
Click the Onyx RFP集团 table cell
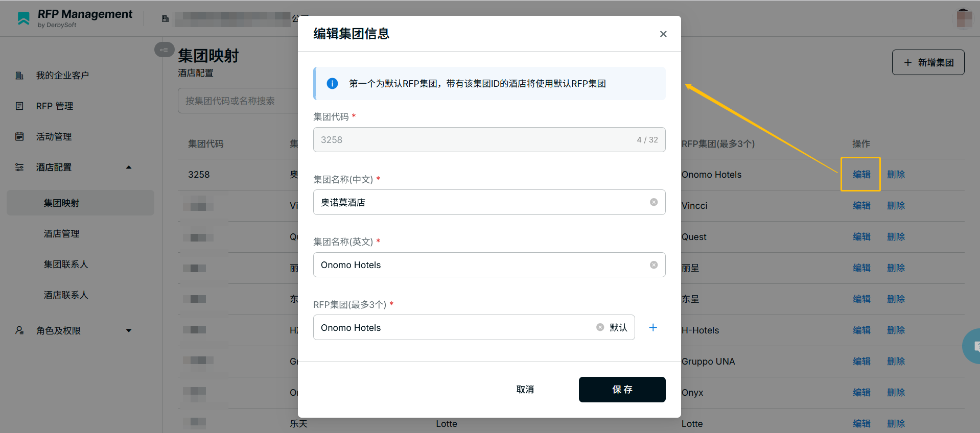692,393
